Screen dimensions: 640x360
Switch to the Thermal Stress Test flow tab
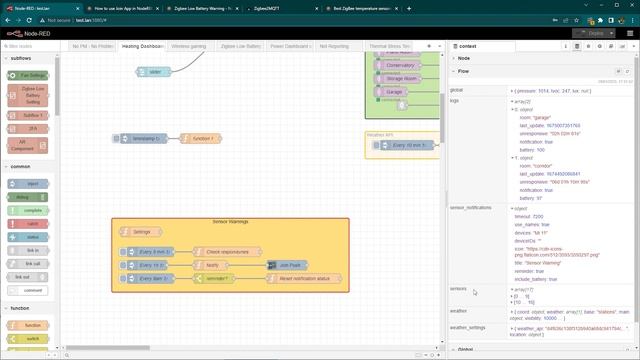[389, 47]
